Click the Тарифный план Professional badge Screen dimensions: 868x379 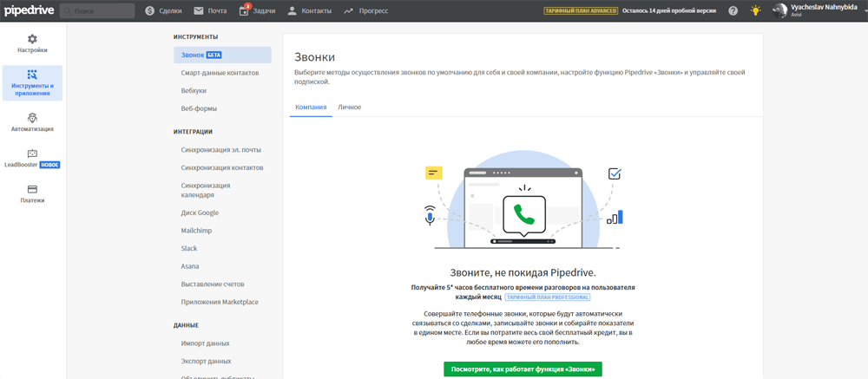547,297
